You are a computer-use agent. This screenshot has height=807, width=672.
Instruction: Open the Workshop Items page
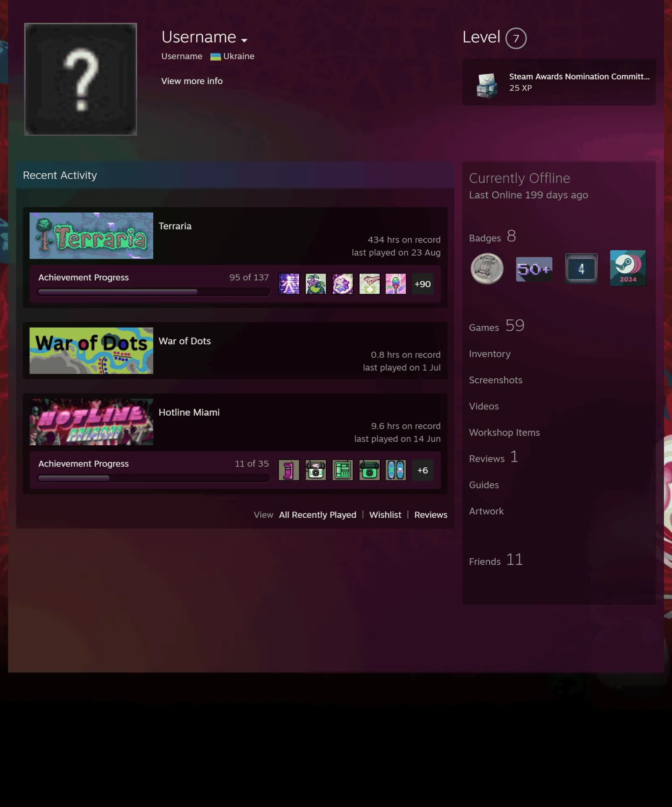504,433
